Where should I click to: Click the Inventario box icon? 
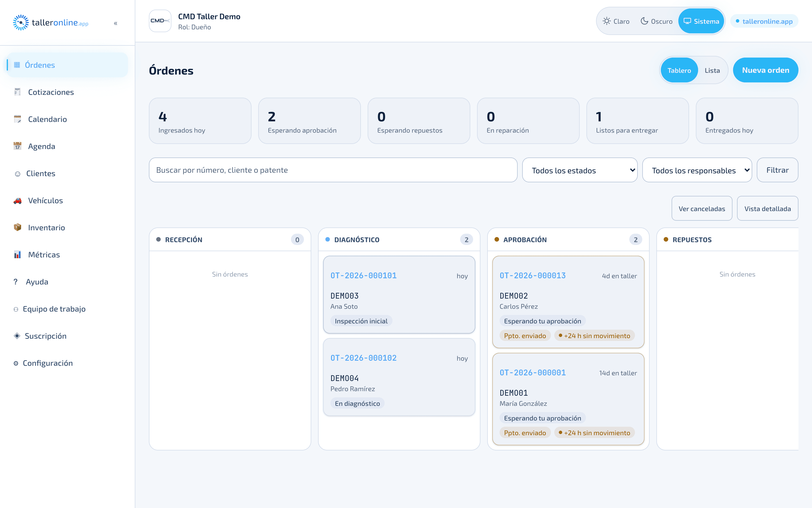coord(17,227)
